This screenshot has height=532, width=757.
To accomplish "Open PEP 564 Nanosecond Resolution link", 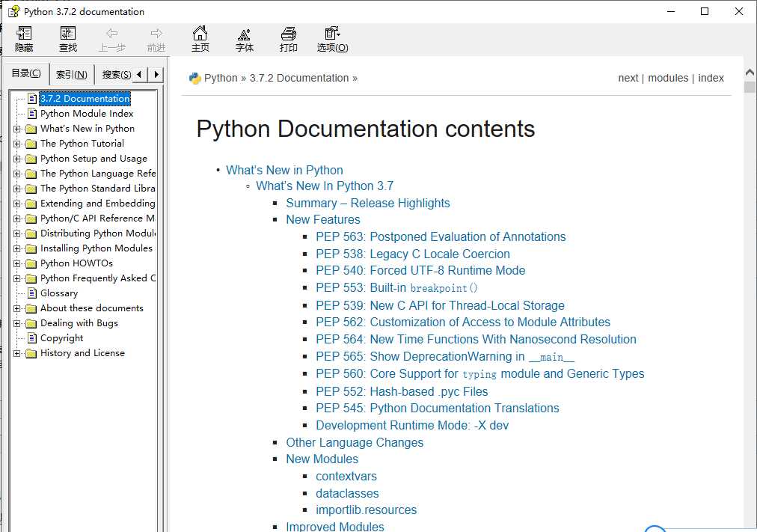I will 476,340.
